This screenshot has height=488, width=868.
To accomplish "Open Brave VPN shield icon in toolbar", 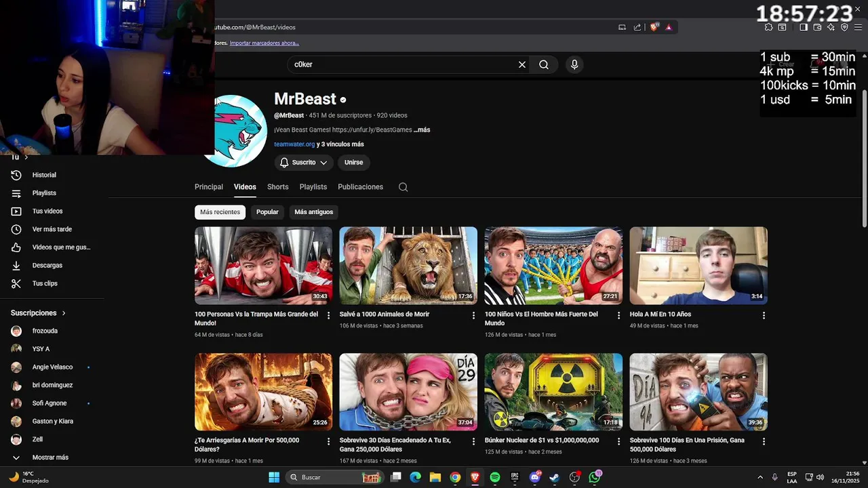I will pyautogui.click(x=844, y=27).
